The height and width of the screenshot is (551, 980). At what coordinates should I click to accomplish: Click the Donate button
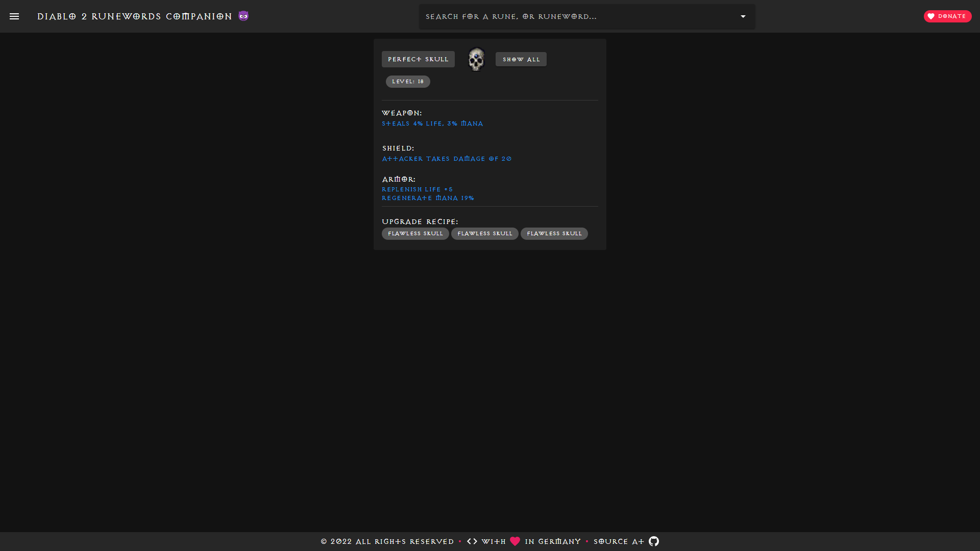(947, 16)
